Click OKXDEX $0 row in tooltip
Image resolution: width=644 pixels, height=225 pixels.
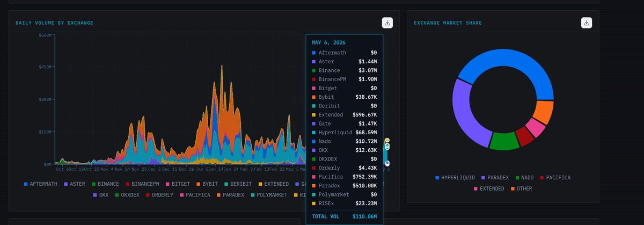(x=344, y=159)
